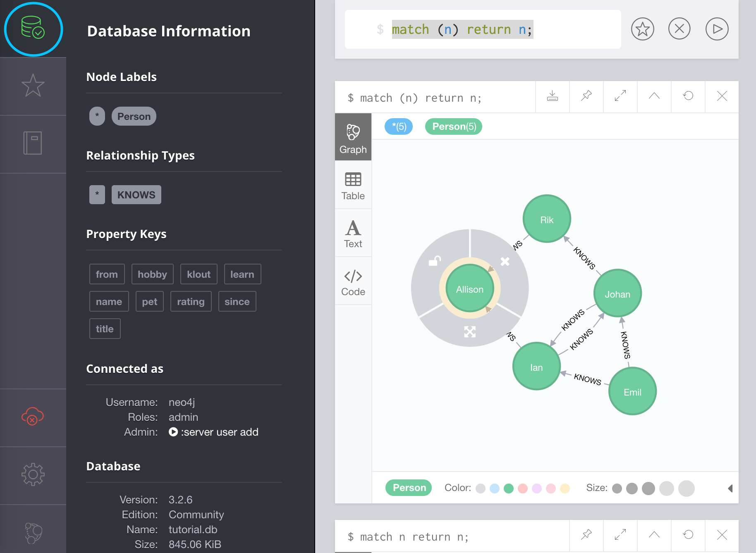Choose the green color swatch for Person

509,489
